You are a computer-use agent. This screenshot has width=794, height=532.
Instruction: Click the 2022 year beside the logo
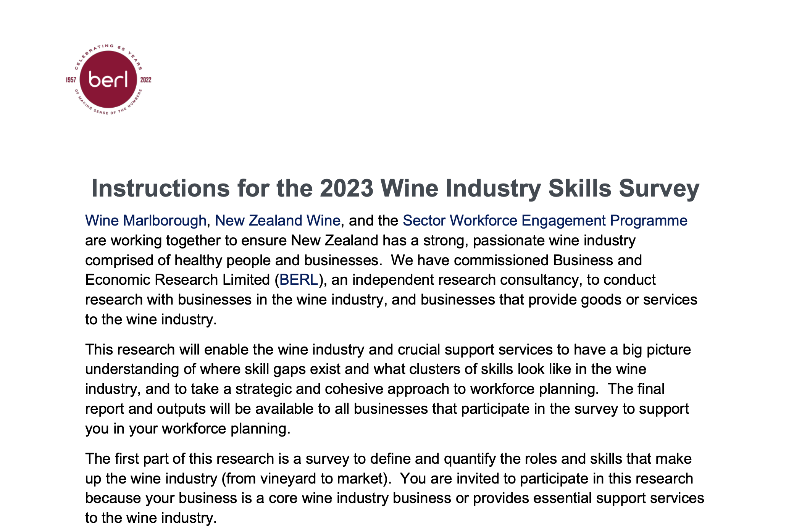coord(146,80)
